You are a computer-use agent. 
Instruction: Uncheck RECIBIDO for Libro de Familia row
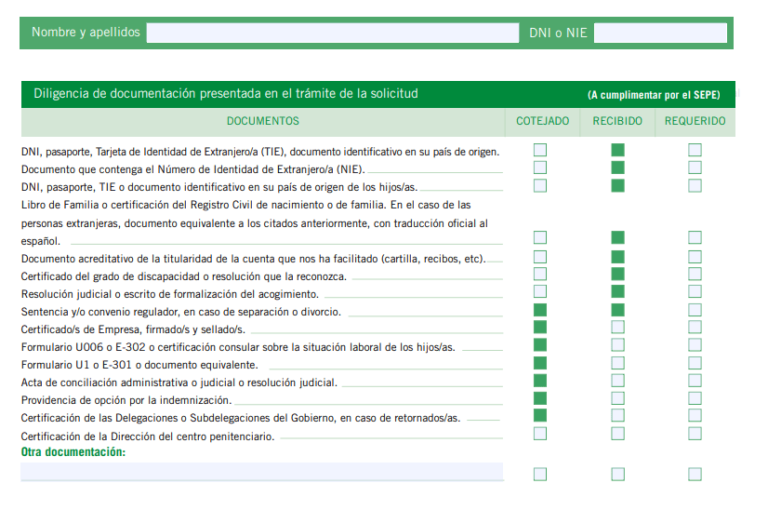click(x=618, y=238)
